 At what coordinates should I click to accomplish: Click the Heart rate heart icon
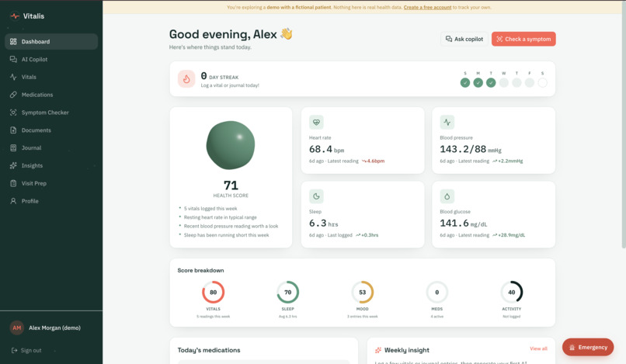pyautogui.click(x=316, y=122)
